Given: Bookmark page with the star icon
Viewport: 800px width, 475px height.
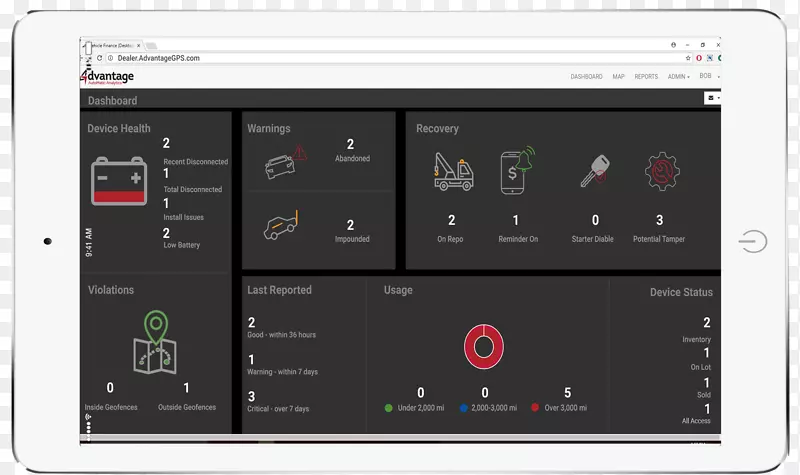Looking at the screenshot, I should coord(688,58).
